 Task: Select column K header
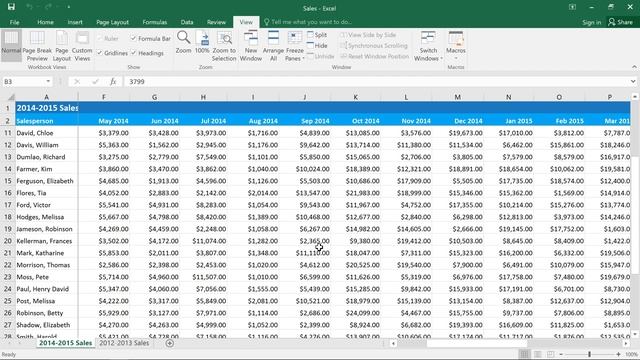pyautogui.click(x=356, y=97)
